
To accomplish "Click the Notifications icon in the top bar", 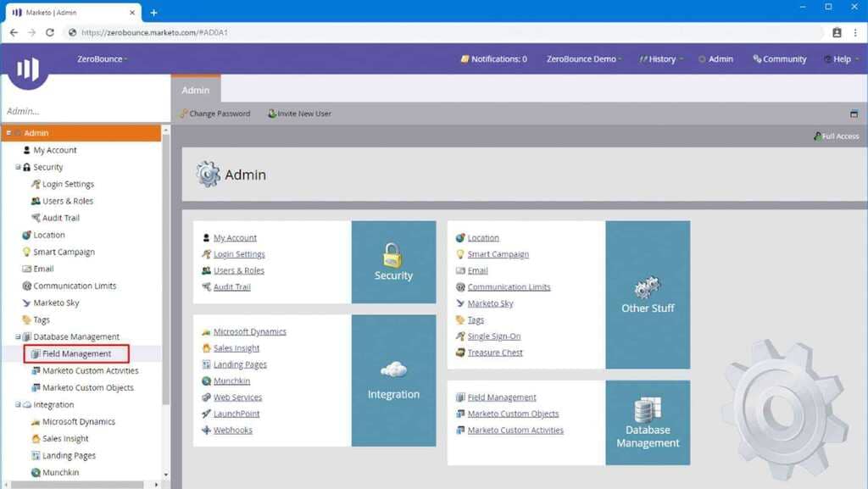I will pos(465,58).
